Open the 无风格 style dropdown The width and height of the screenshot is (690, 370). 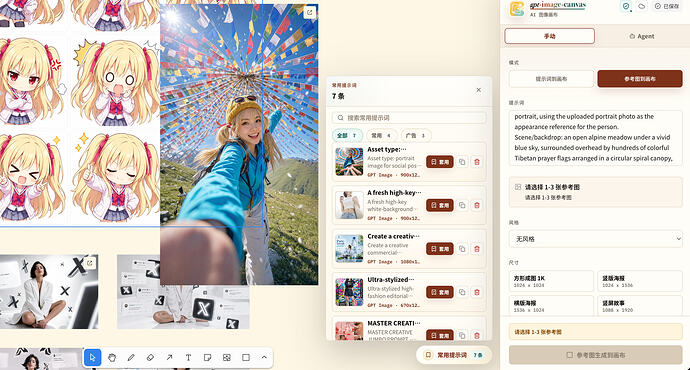[595, 239]
